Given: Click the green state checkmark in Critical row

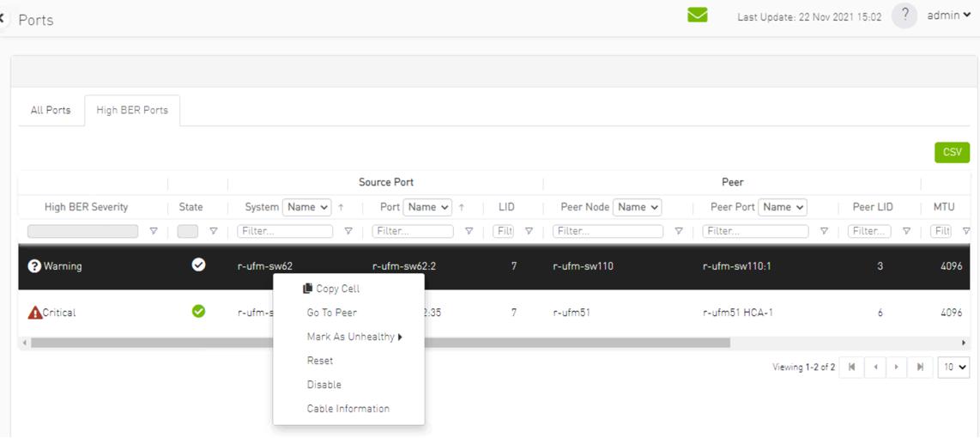Looking at the screenshot, I should point(198,311).
